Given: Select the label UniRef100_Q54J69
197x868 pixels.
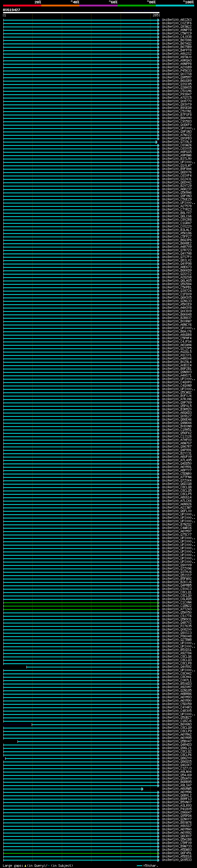Looking at the screenshot, I should pyautogui.click(x=177, y=775).
